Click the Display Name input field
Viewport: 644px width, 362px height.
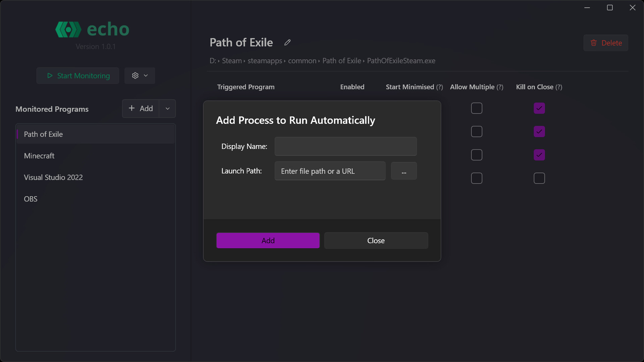click(x=345, y=146)
